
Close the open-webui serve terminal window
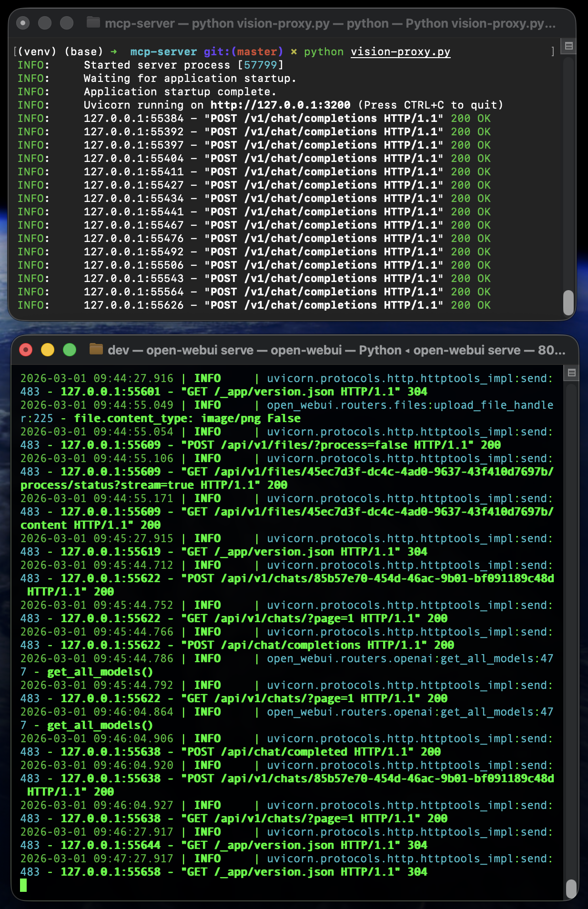(x=26, y=350)
